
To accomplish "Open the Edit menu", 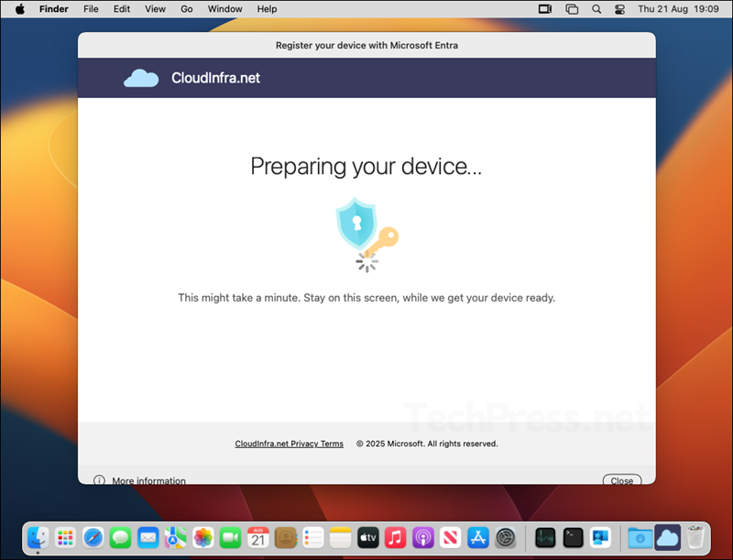I will click(x=122, y=9).
